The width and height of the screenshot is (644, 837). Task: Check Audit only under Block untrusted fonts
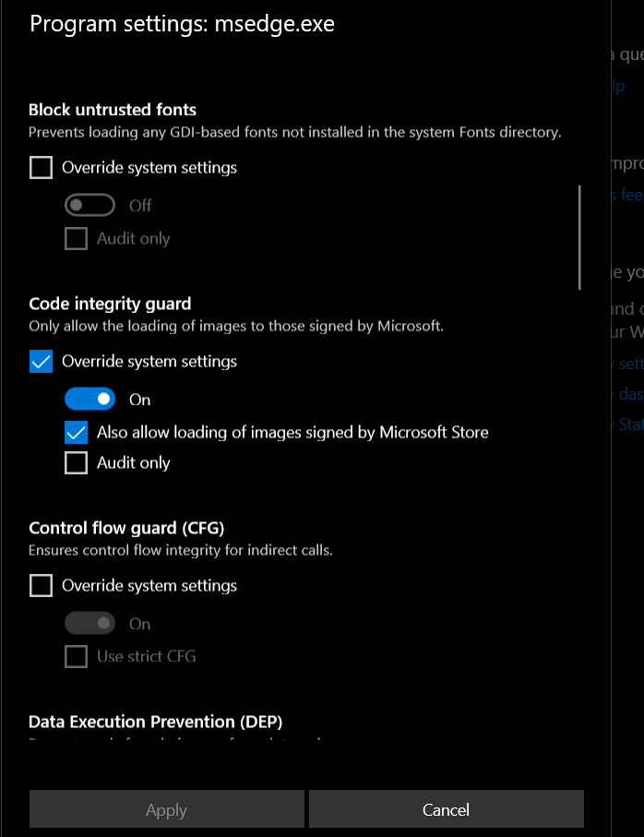point(77,239)
